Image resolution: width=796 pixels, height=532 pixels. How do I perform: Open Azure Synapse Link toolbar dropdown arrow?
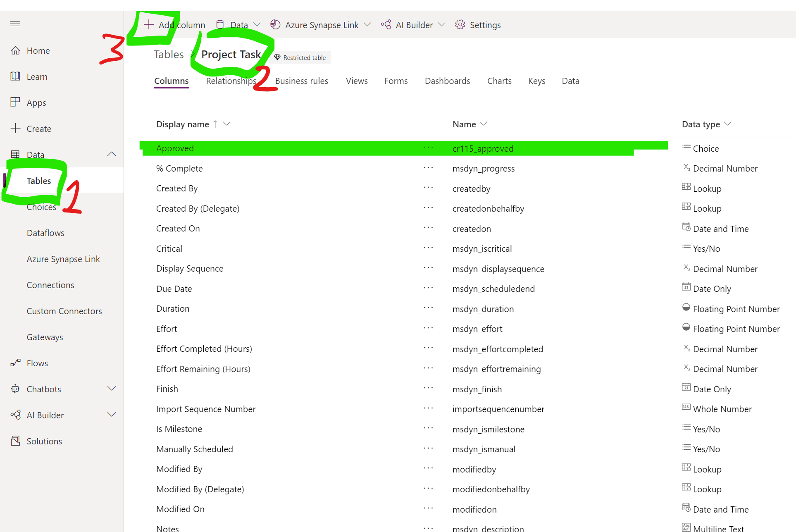coord(367,25)
